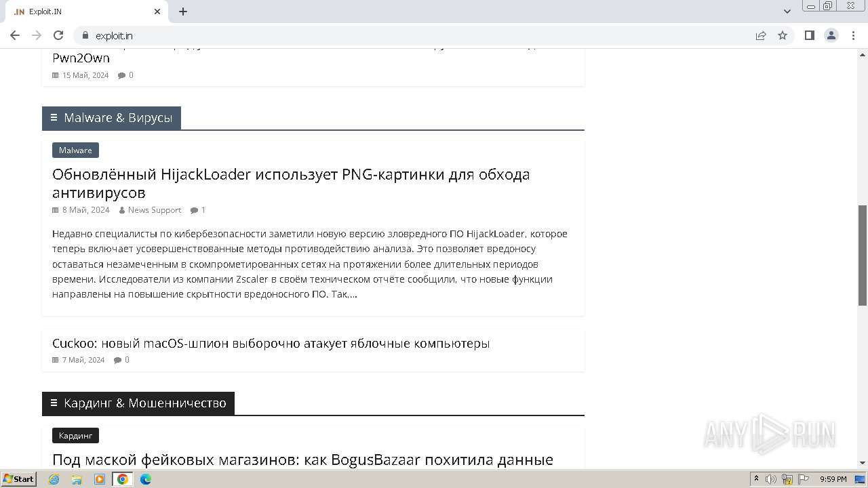Open the HijackLoader PNG article headline

[291, 183]
